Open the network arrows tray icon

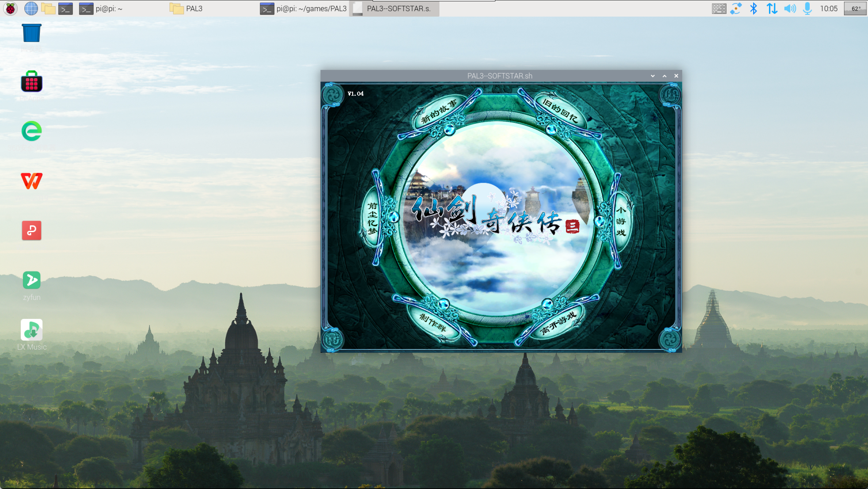tap(772, 8)
